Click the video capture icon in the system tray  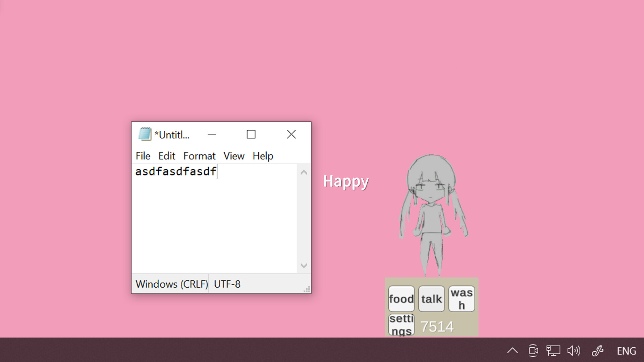[x=533, y=350]
